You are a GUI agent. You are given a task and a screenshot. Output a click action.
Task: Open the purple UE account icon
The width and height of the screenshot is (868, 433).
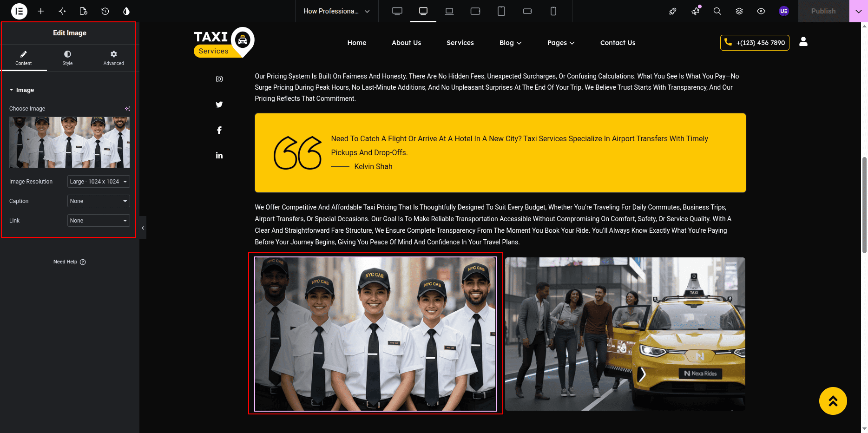click(x=784, y=11)
